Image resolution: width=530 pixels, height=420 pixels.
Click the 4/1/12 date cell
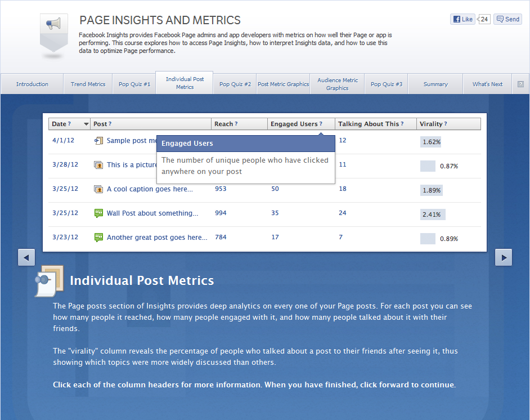point(63,140)
